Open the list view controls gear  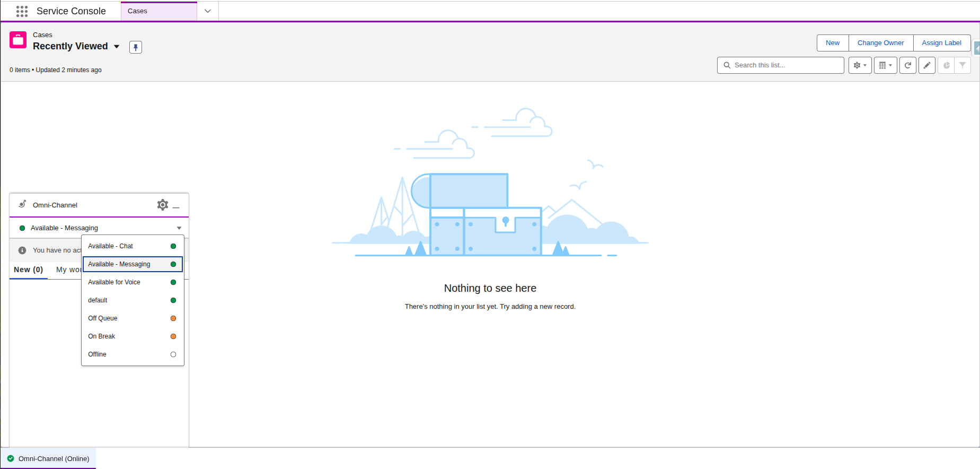tap(860, 65)
